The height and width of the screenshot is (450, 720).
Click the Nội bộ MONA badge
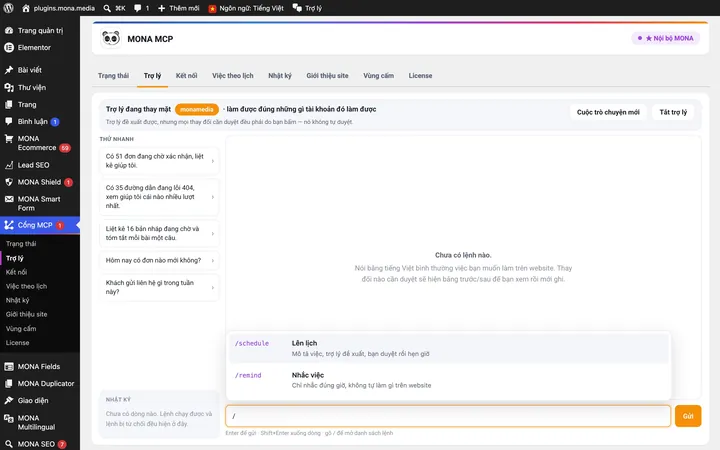pyautogui.click(x=666, y=38)
